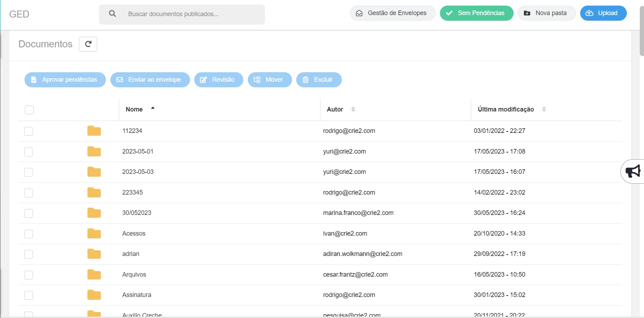Sort by Última modificação column arrows
644x318 pixels.
click(x=544, y=109)
